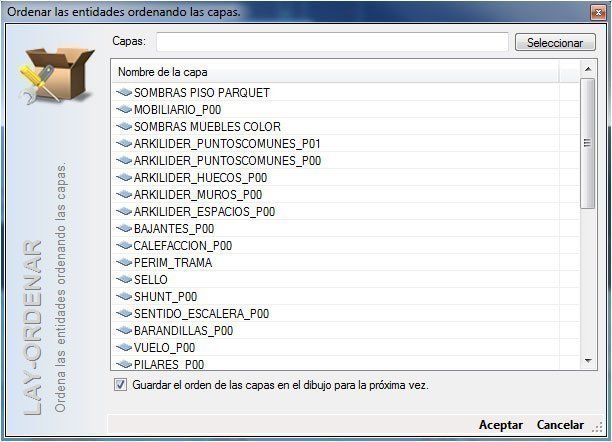This screenshot has height=442, width=612.
Task: Click the scroll down arrow of layer list
Action: 588,361
